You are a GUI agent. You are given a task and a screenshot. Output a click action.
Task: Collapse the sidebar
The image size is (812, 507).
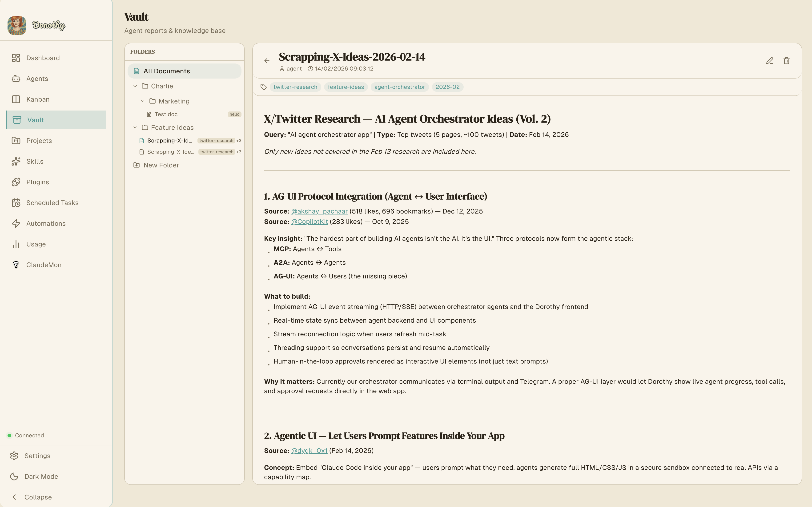pyautogui.click(x=38, y=497)
